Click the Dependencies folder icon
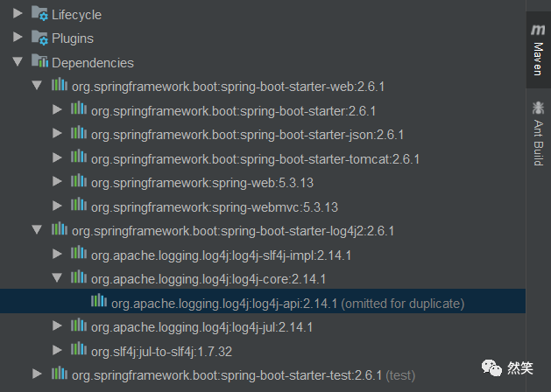The image size is (551, 392). click(x=39, y=62)
